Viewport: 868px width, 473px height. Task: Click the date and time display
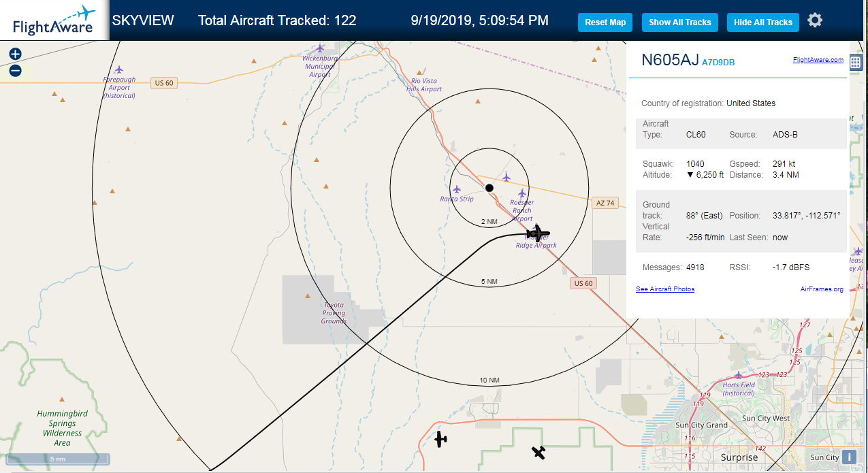[480, 20]
